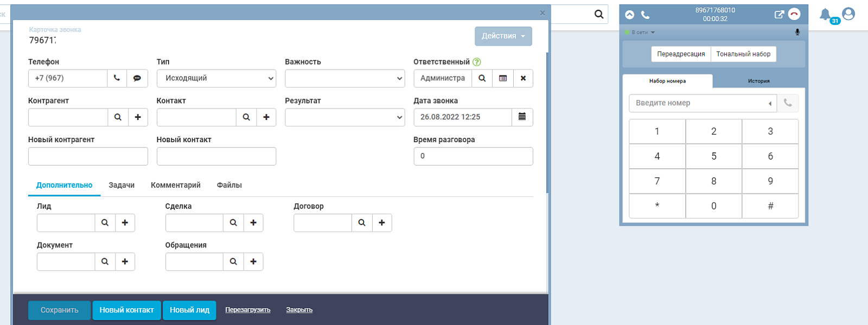Open the Тип dropdown showing Исходящий
Image resolution: width=868 pixels, height=325 pixels.
point(216,78)
